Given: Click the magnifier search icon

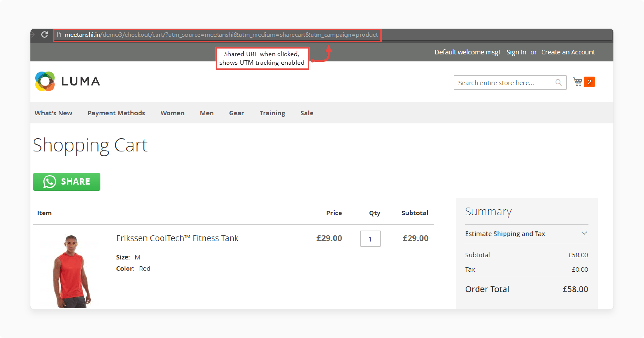Looking at the screenshot, I should [x=558, y=82].
